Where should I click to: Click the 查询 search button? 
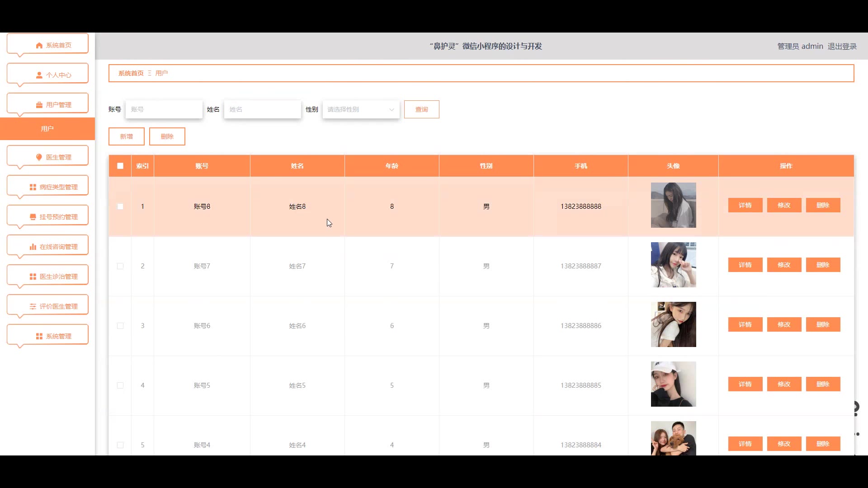[421, 109]
